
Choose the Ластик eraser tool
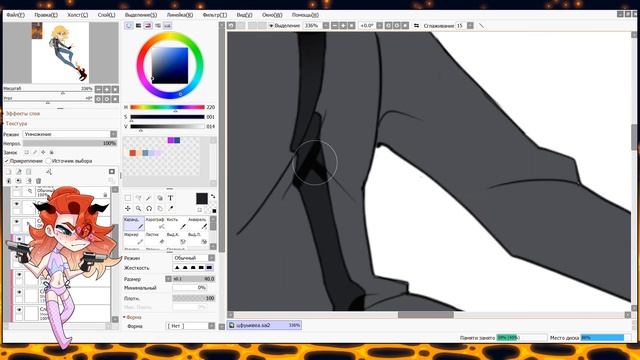tap(155, 238)
